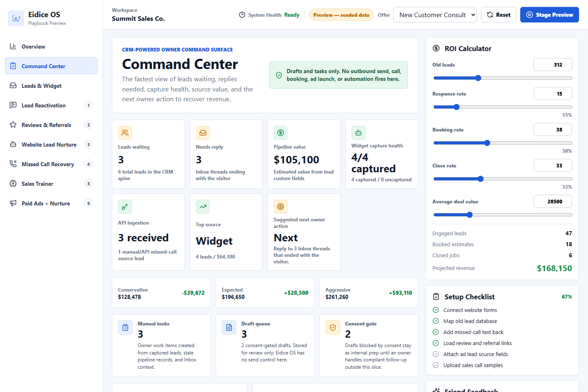Screen dimensions: 588x392
Task: Click the Close rate input field
Action: pos(553,165)
